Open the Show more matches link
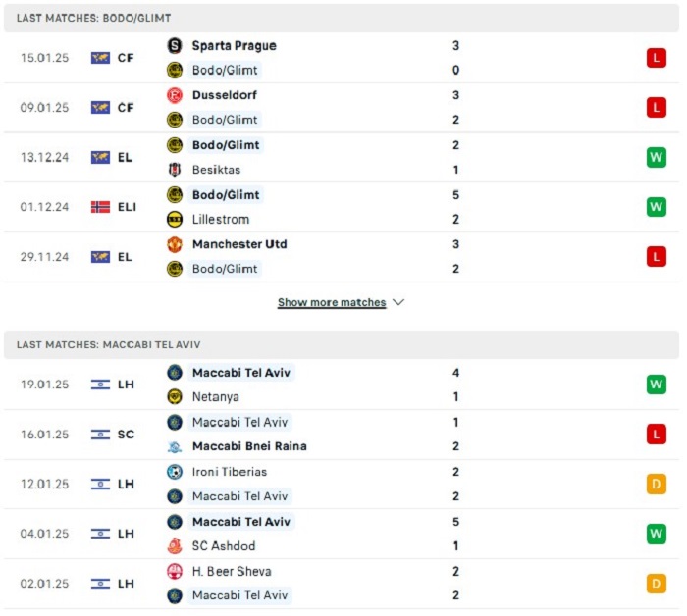Screen dimensions: 687x616 click(331, 302)
